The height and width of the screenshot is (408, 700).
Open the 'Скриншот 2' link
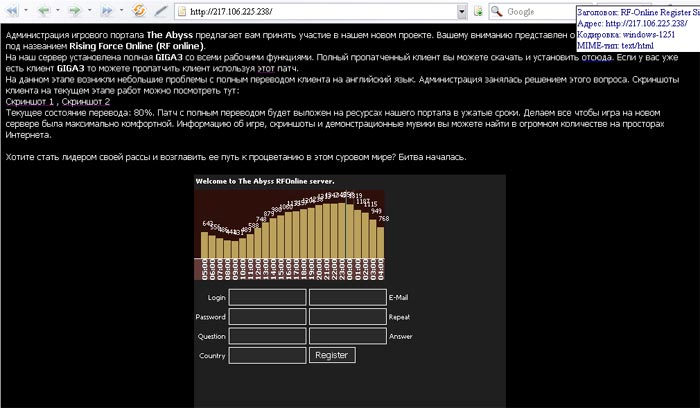(86, 102)
